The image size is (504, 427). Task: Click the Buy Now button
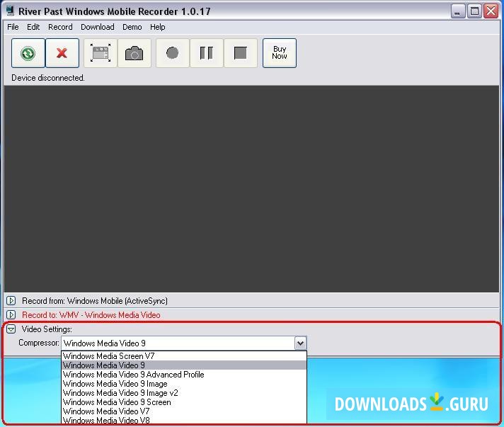pos(280,53)
